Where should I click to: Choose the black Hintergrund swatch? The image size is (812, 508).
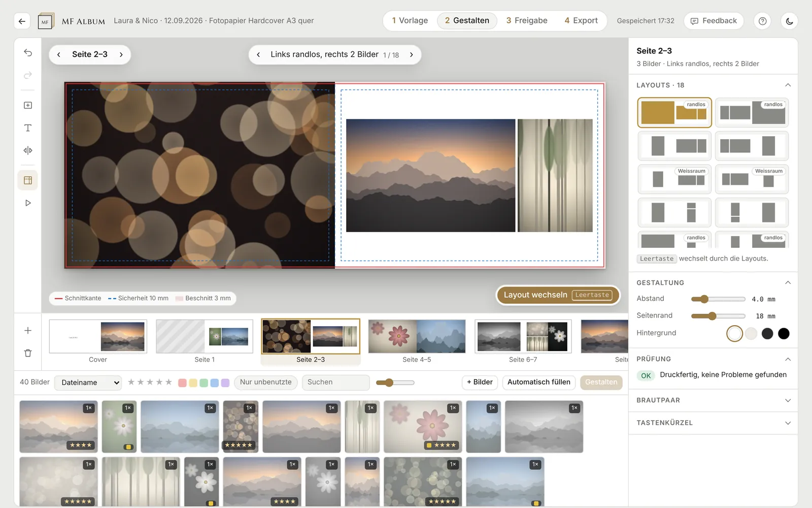tap(784, 334)
